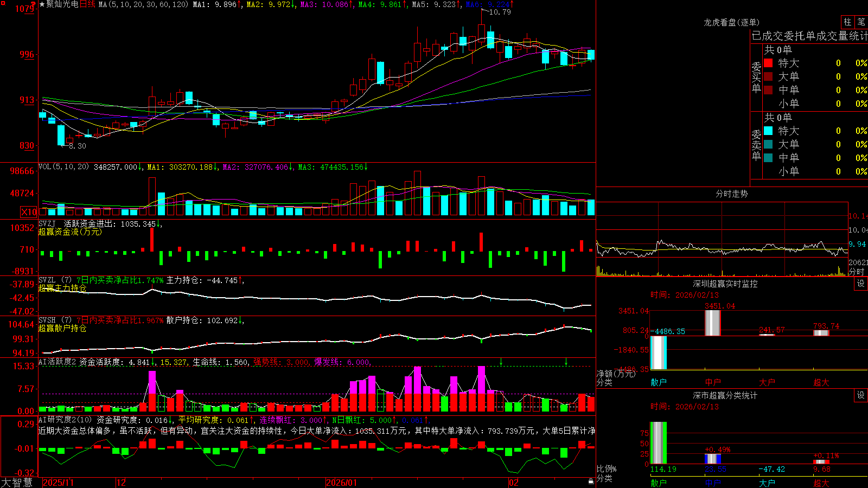Click the 聚灿光电 stock name
This screenshot has width=868, height=488.
tap(62, 4)
